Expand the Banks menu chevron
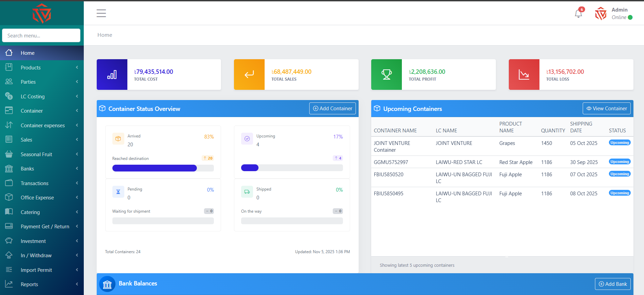The width and height of the screenshot is (644, 295). pyautogui.click(x=77, y=168)
